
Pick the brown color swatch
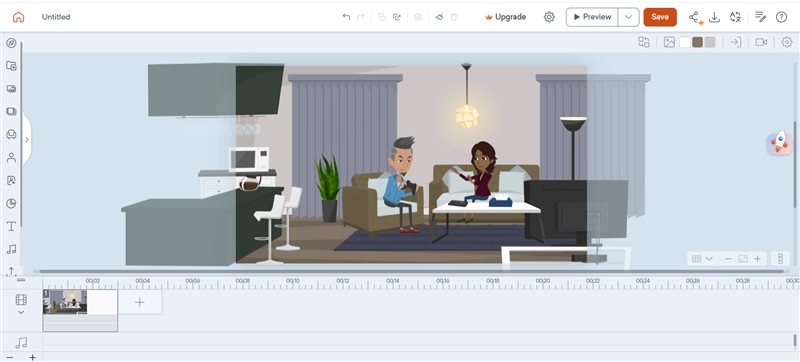[697, 42]
